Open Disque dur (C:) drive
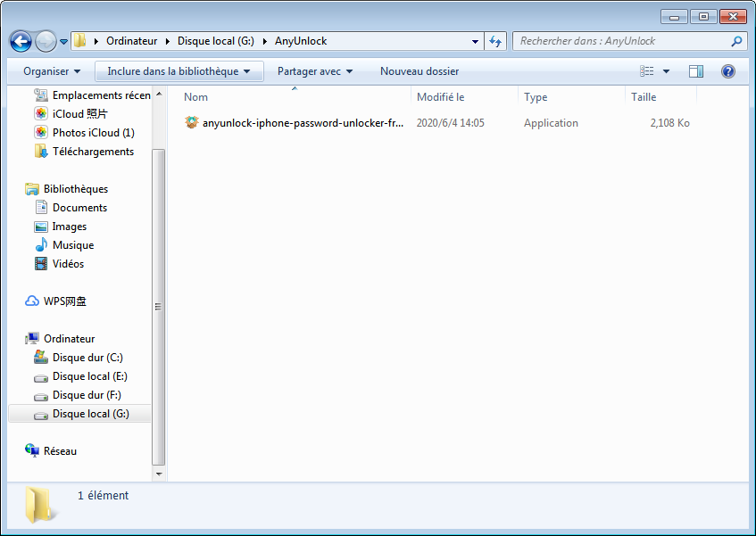The height and width of the screenshot is (536, 756). coord(87,358)
